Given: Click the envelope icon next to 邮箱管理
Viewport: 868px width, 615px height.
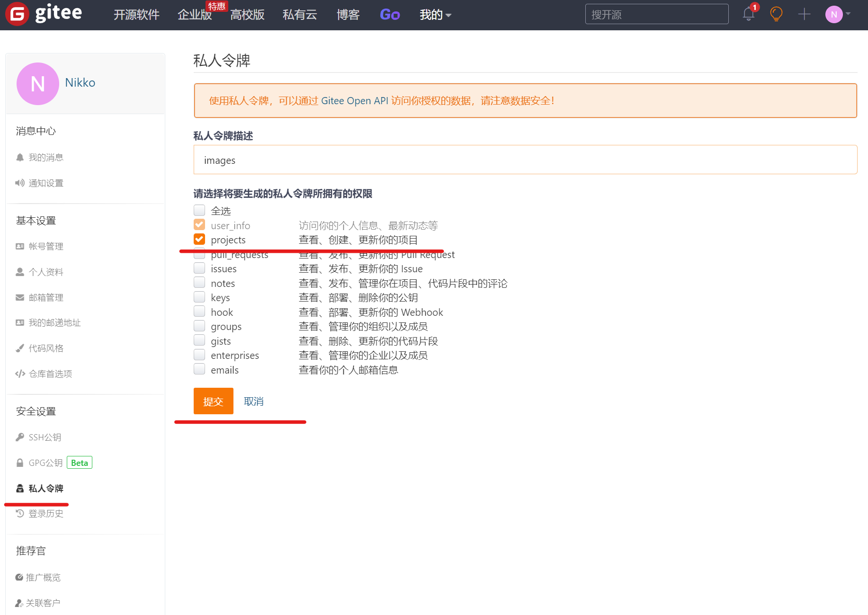Looking at the screenshot, I should tap(19, 297).
